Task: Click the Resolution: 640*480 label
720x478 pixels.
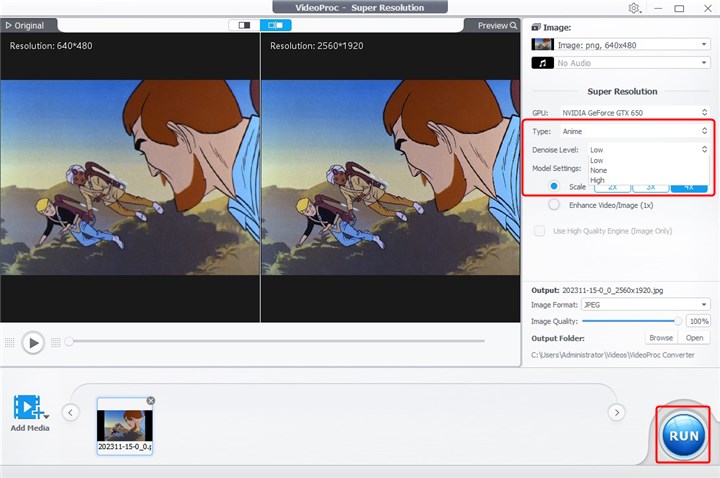Action: [x=51, y=45]
